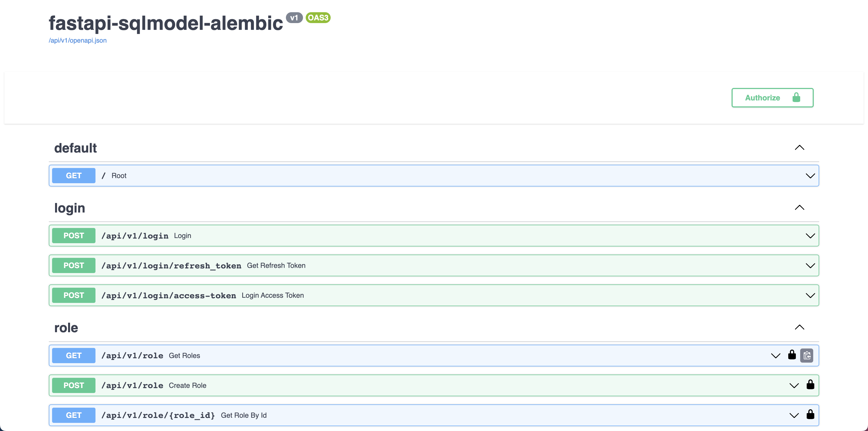Open the /api/v1/openapi.json link

click(x=78, y=40)
